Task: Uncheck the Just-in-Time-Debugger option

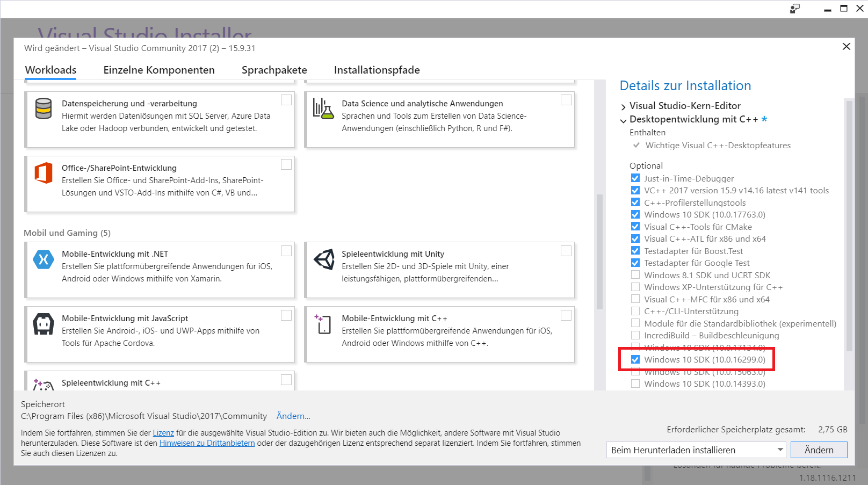Action: pos(635,178)
